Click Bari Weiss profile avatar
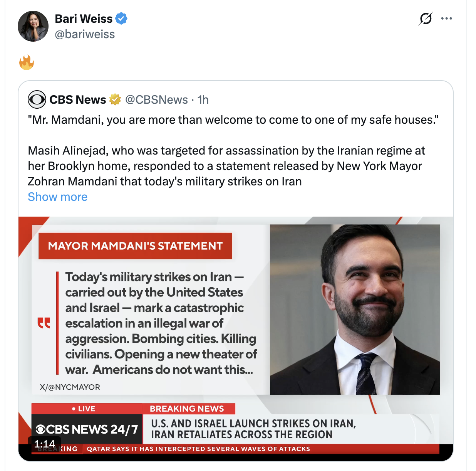476x471 pixels. tap(33, 26)
